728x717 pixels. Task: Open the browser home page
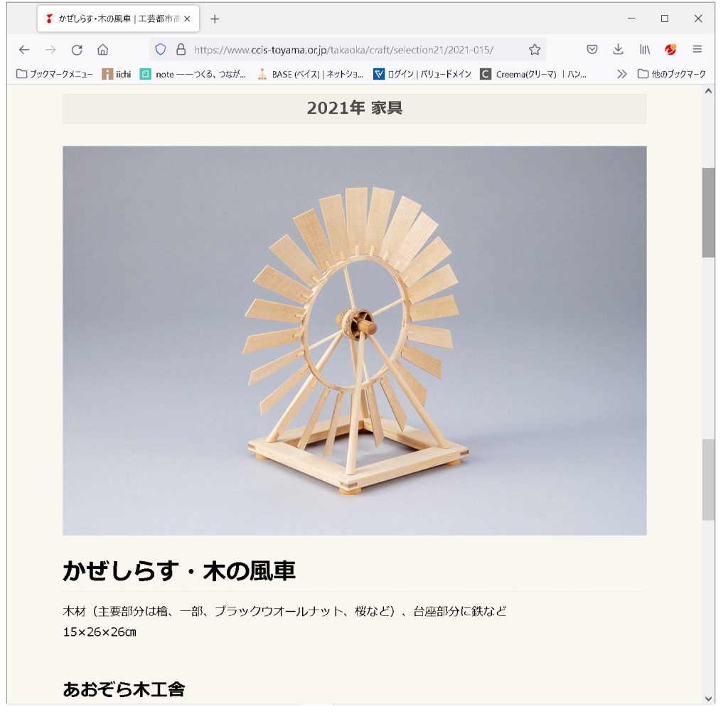click(102, 50)
